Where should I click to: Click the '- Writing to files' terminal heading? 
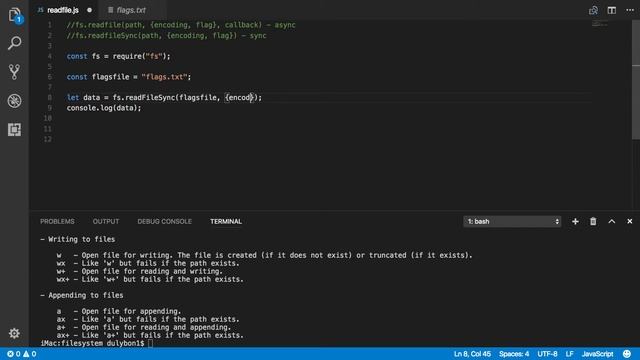(x=78, y=239)
